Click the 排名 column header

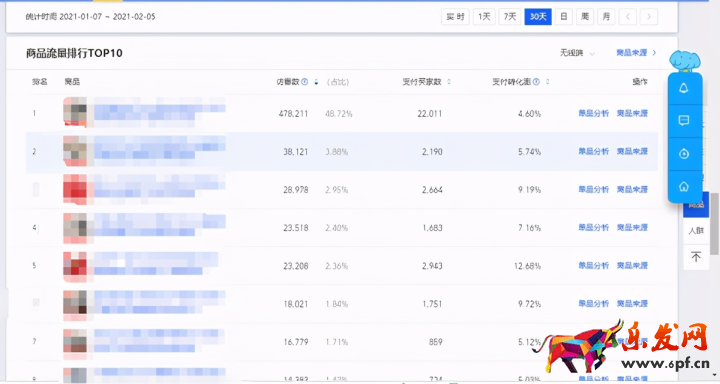tap(39, 82)
